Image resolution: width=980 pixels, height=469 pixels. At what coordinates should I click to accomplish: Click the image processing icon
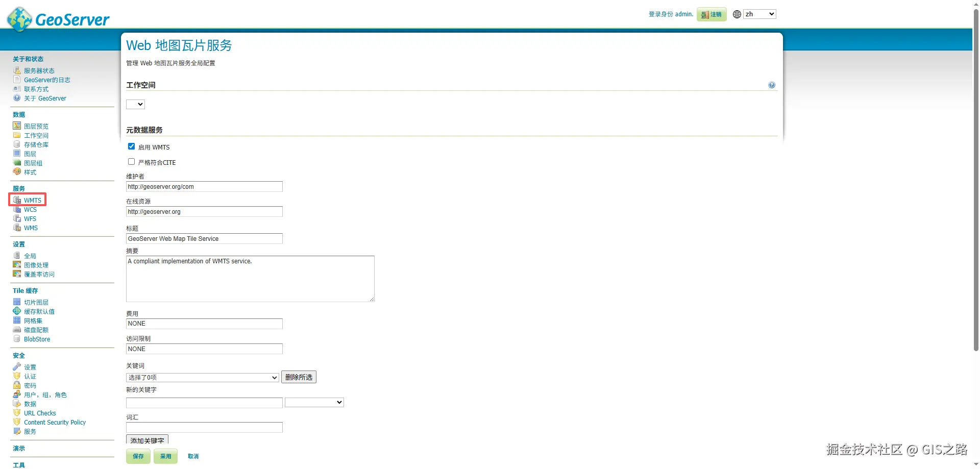17,265
